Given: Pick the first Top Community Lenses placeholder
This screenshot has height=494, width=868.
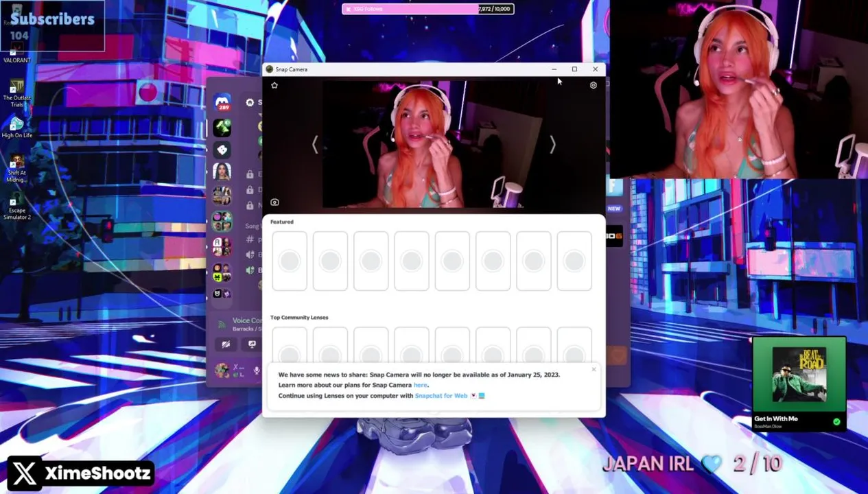Looking at the screenshot, I should (290, 346).
